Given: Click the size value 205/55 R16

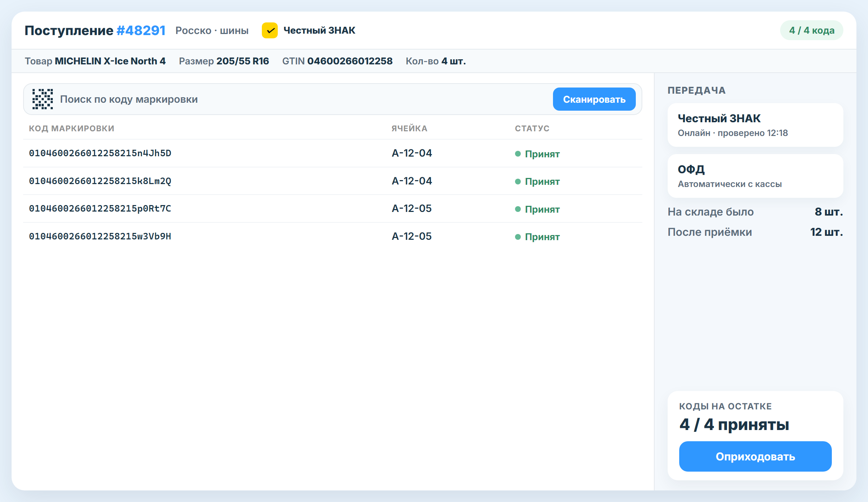Looking at the screenshot, I should (x=243, y=61).
